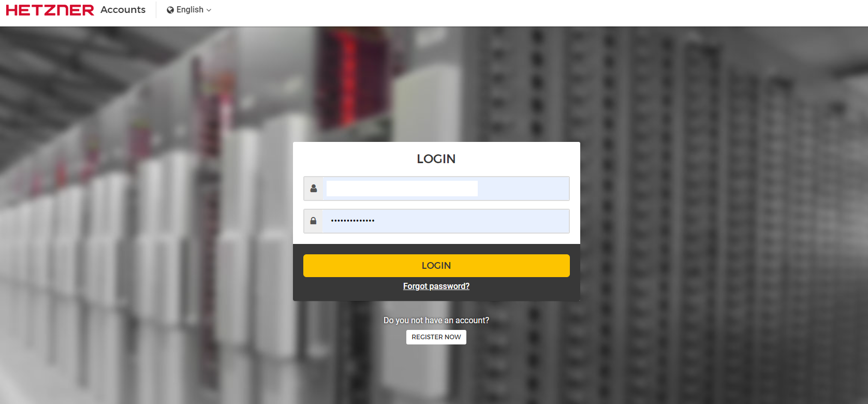
Task: Click on the masked password dots
Action: tap(352, 221)
